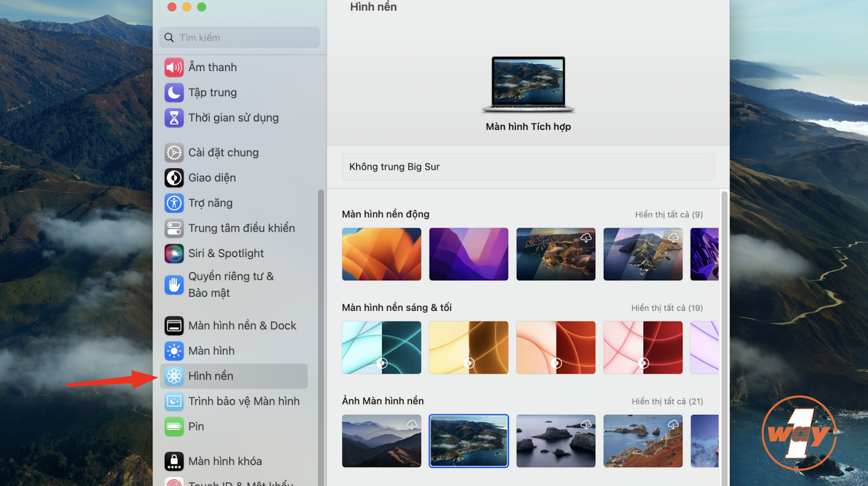The height and width of the screenshot is (486, 868).
Task: Open Trung tâm điều khiển icon
Action: coord(174,228)
